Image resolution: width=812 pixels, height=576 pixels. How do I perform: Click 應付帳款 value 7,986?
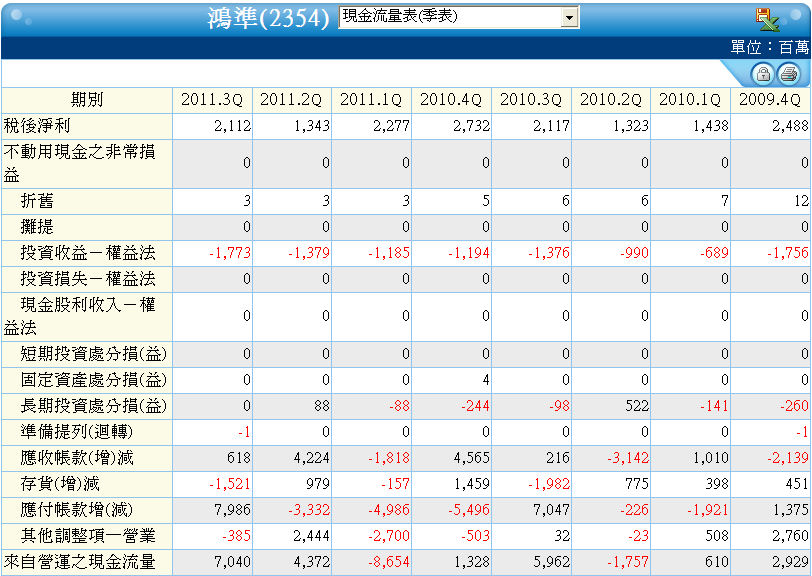pyautogui.click(x=233, y=510)
